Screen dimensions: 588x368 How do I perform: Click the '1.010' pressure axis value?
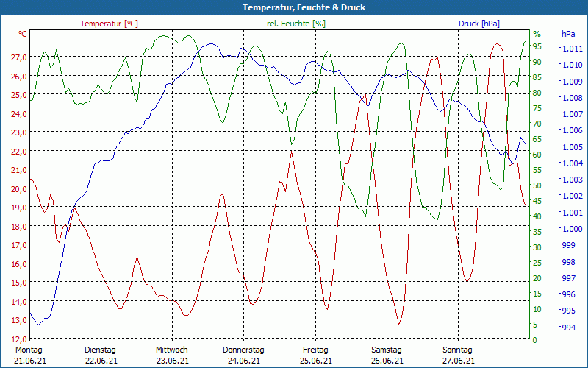(x=572, y=65)
